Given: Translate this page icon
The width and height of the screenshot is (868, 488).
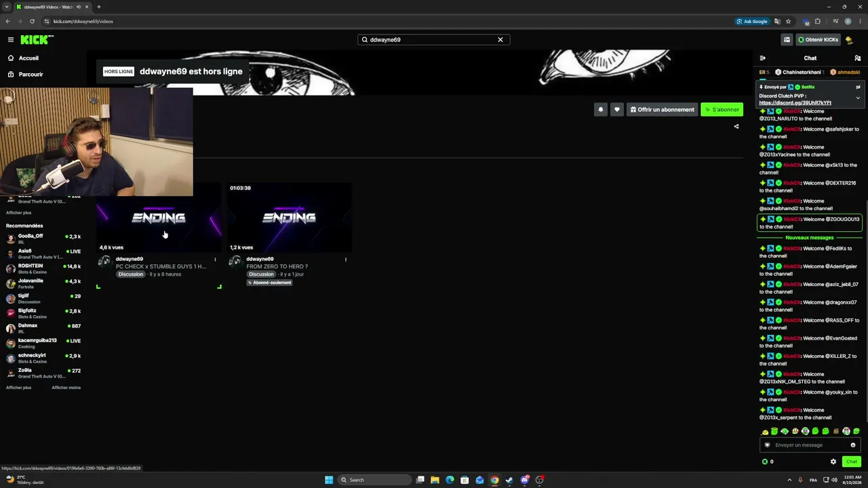Looking at the screenshot, I should (x=777, y=21).
